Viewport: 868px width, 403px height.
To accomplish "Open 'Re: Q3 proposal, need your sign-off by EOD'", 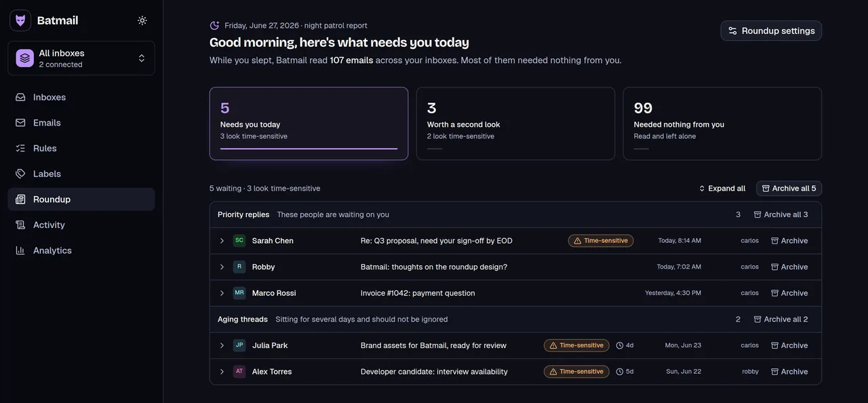I will tap(436, 241).
